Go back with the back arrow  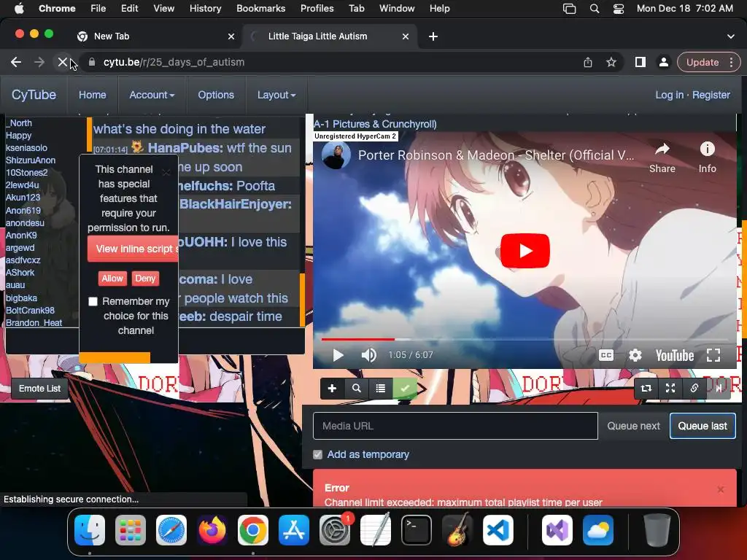coord(16,63)
